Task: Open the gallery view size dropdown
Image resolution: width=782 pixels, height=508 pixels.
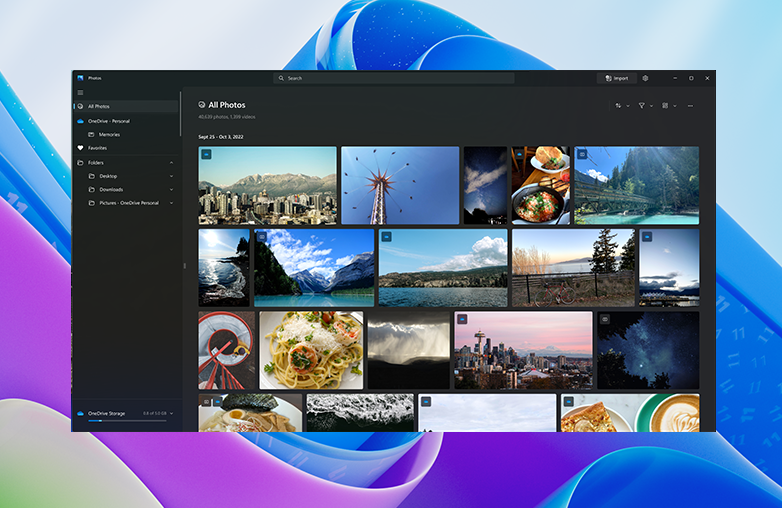Action: (x=669, y=106)
